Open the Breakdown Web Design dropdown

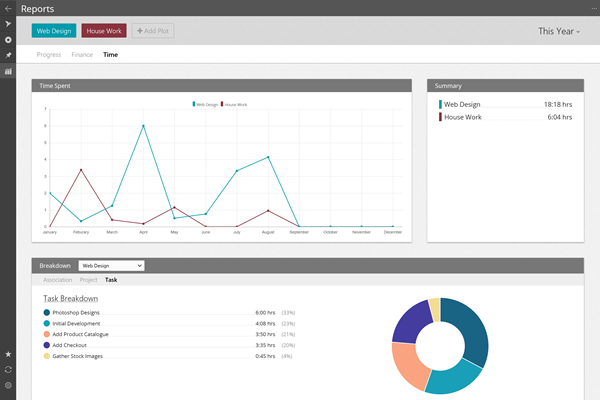pyautogui.click(x=111, y=266)
